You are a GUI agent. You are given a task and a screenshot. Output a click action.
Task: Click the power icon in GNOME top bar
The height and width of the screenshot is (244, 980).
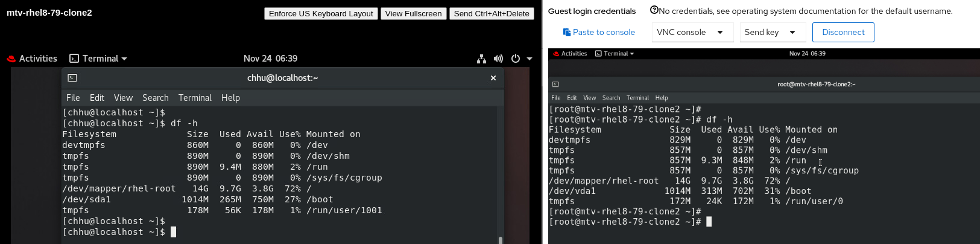tap(516, 59)
